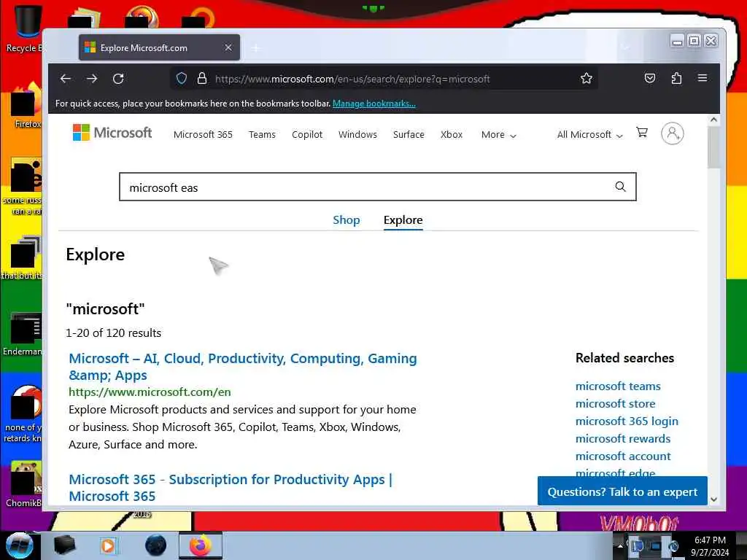
Task: Reload the page with the refresh icon
Action: click(x=118, y=79)
